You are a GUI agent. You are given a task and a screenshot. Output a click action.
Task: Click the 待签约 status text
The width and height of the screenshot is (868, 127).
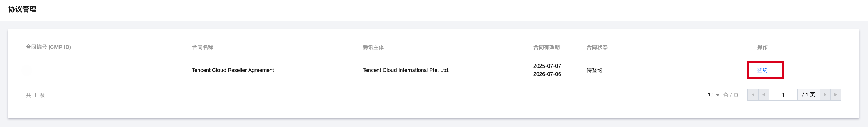point(594,70)
